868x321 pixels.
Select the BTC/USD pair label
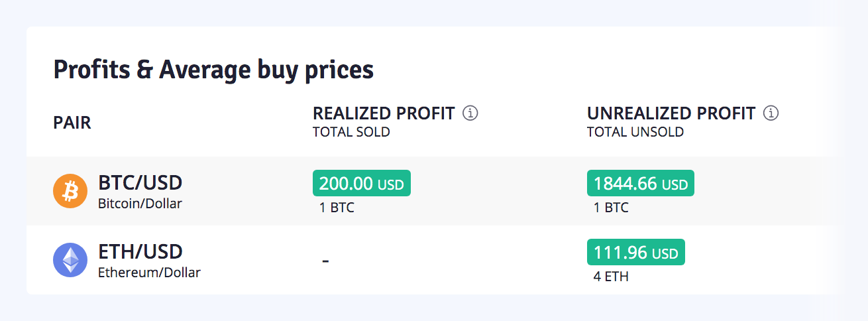coord(140,182)
